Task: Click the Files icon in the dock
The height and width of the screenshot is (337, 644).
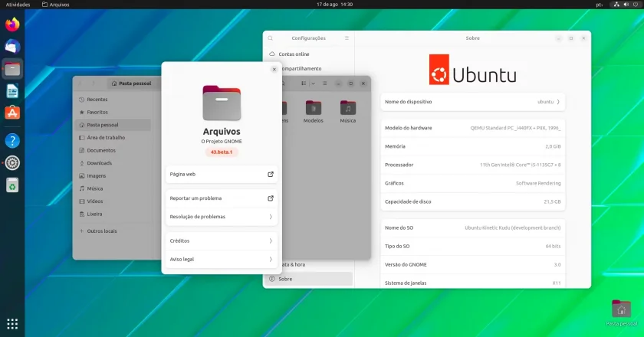Action: 12,69
